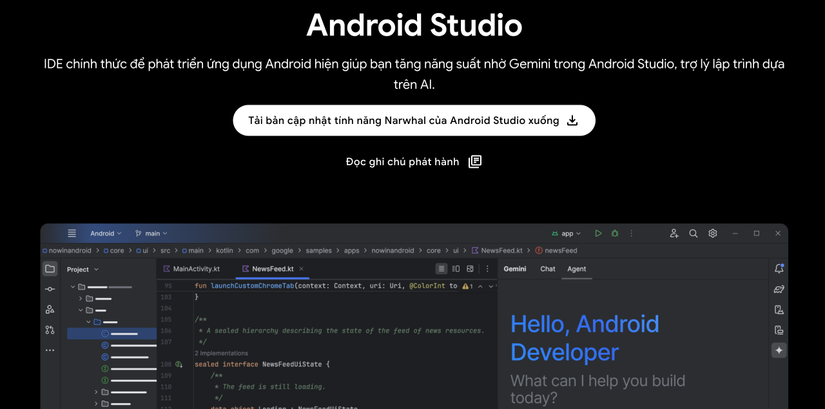Click the src breadcrumb
The width and height of the screenshot is (825, 409).
click(166, 251)
